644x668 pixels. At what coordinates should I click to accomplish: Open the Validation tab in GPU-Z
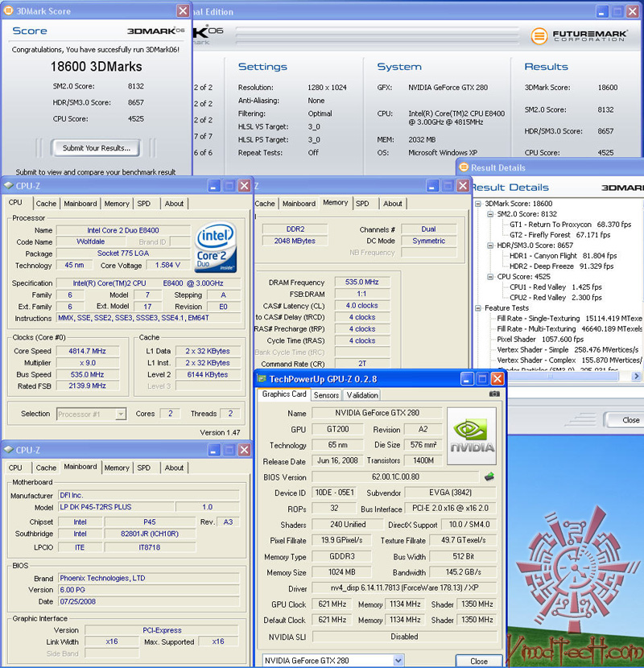pyautogui.click(x=362, y=395)
